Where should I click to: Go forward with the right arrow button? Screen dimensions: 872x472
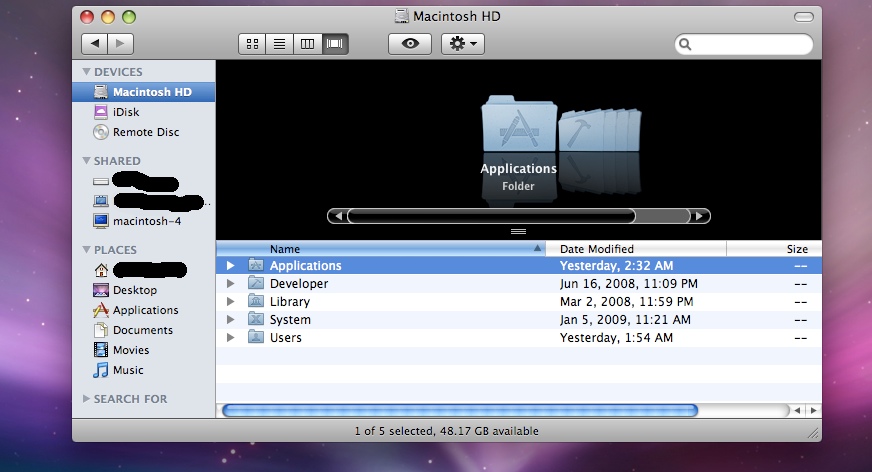[120, 43]
